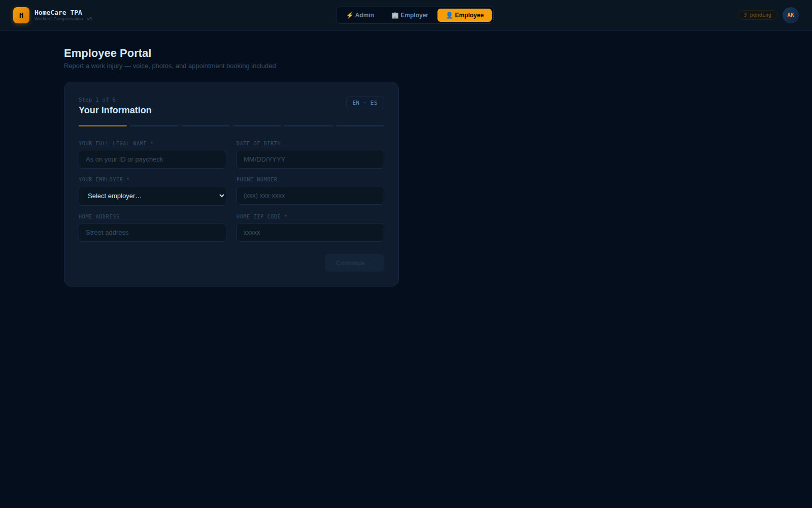This screenshot has width=812, height=508.
Task: Click the Your Information step title
Action: (x=115, y=110)
